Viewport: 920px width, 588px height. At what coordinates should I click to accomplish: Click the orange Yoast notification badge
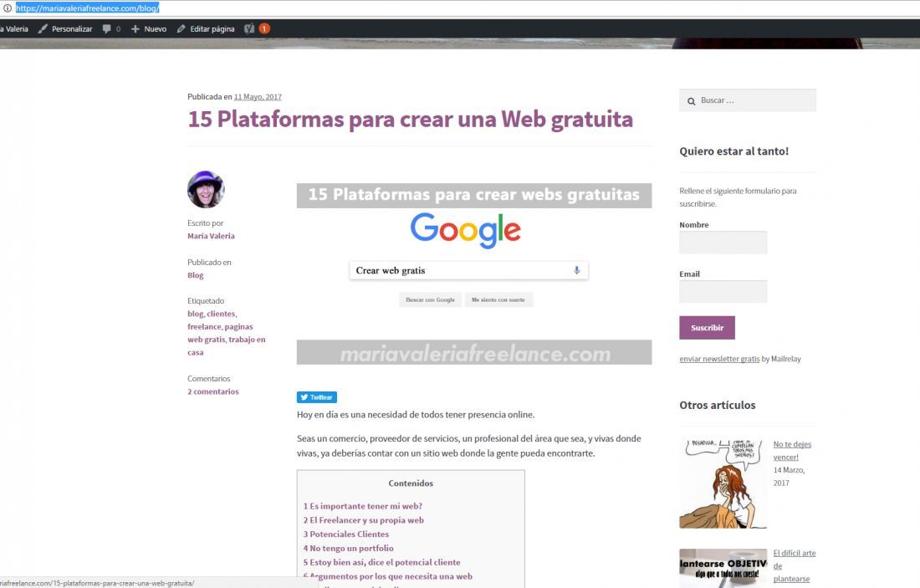[x=264, y=28]
